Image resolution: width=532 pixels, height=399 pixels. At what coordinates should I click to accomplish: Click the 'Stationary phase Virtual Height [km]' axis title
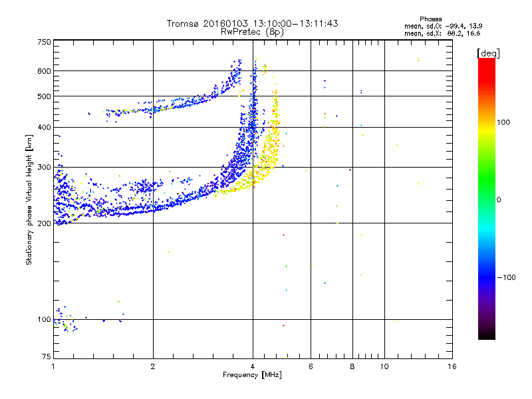pyautogui.click(x=29, y=199)
